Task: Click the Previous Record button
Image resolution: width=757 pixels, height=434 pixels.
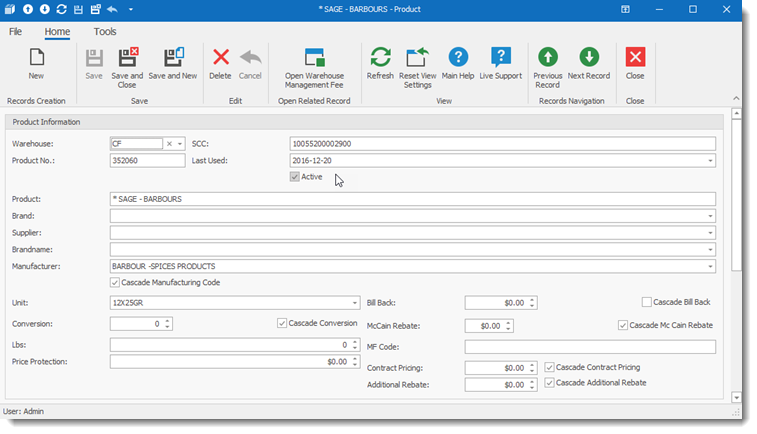Action: point(548,59)
